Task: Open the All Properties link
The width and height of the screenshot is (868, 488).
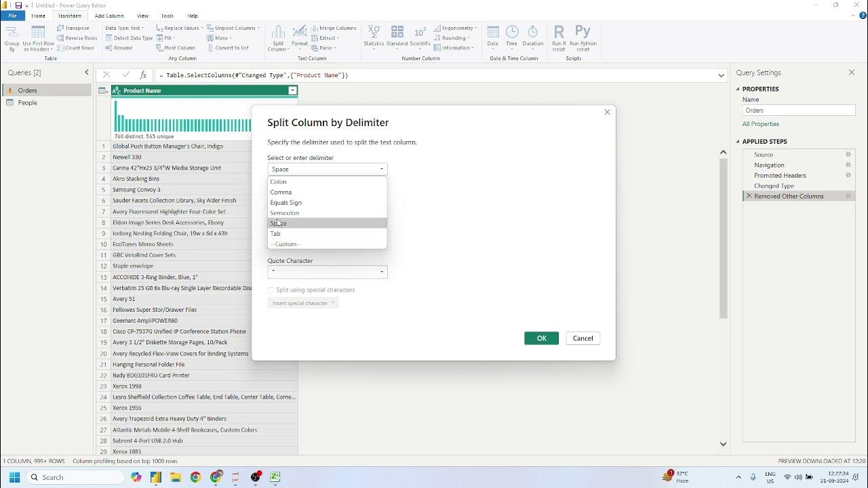Action: coord(761,124)
